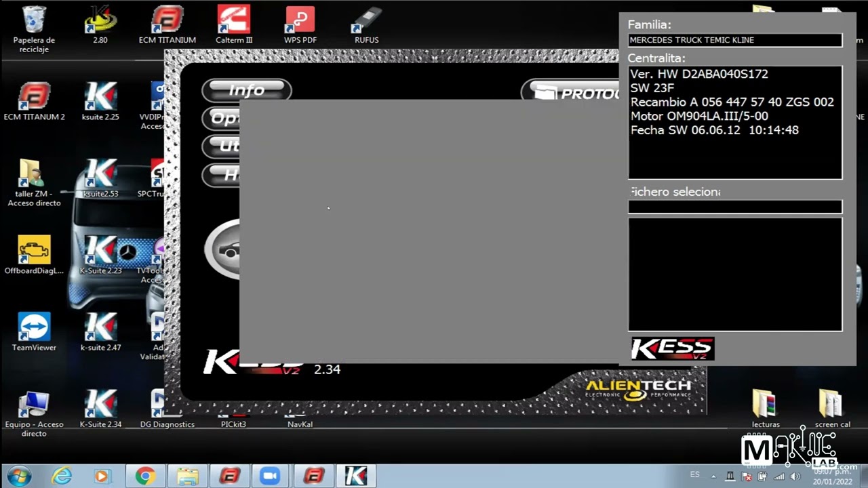Open the Windows Start menu
The height and width of the screenshot is (488, 868).
[x=18, y=476]
